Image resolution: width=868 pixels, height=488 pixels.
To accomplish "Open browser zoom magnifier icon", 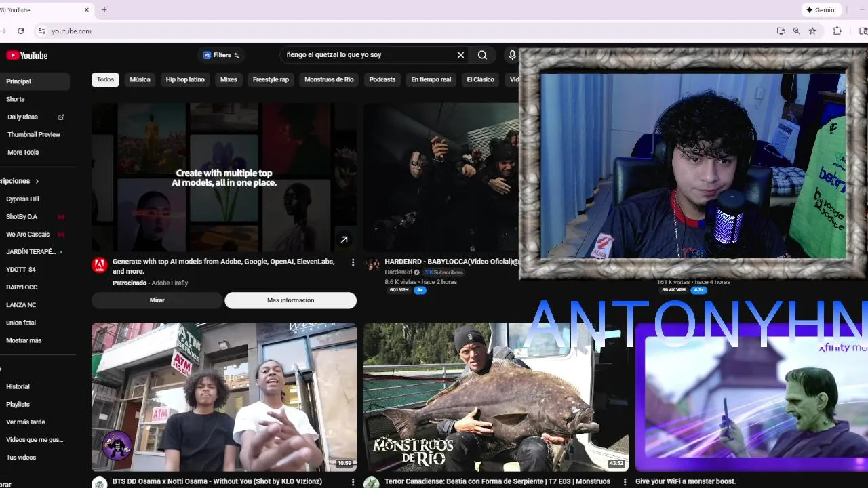I will point(797,31).
